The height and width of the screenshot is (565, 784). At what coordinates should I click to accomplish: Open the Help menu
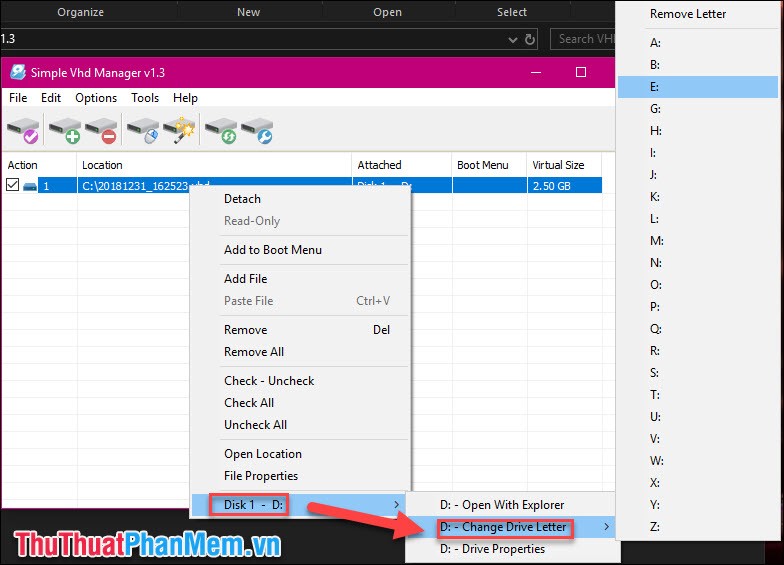186,98
